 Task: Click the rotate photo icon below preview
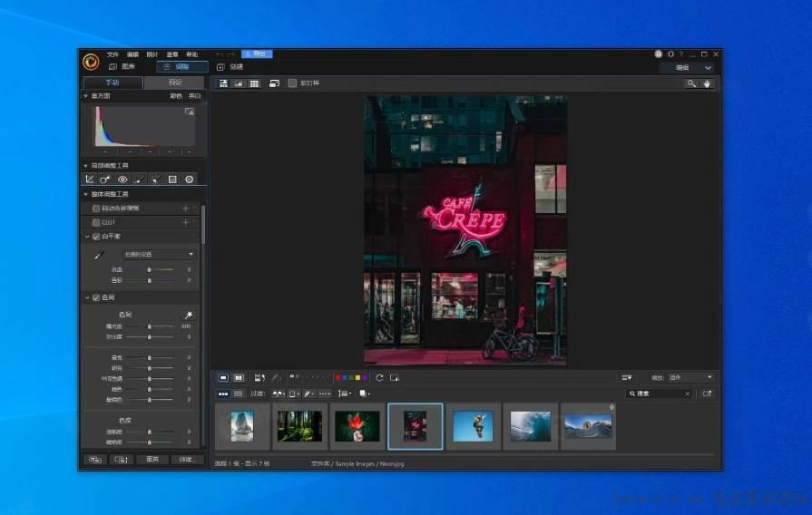379,378
